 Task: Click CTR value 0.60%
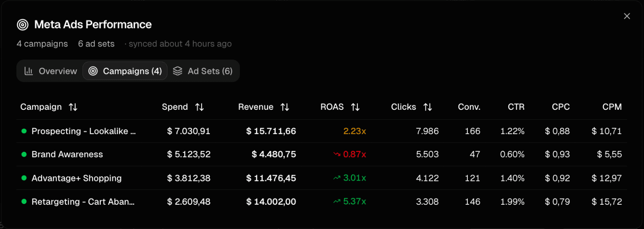coord(513,155)
